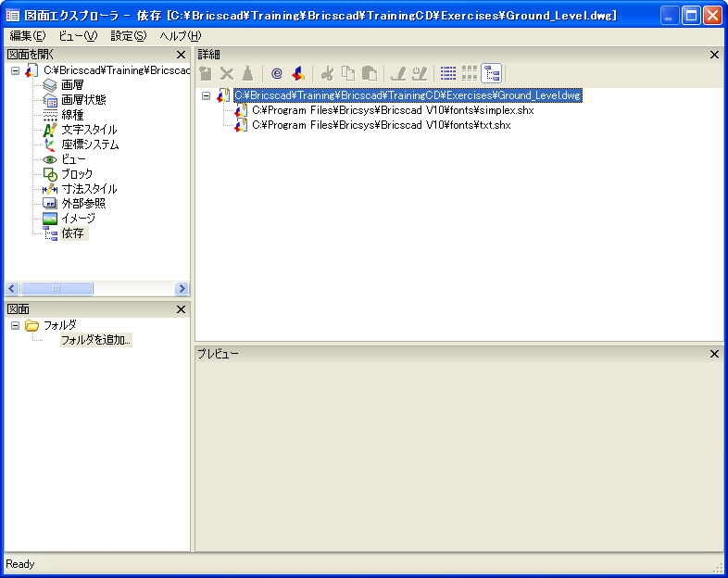Click the Copy toolbar icon
Image resolution: width=728 pixels, height=578 pixels.
(348, 73)
